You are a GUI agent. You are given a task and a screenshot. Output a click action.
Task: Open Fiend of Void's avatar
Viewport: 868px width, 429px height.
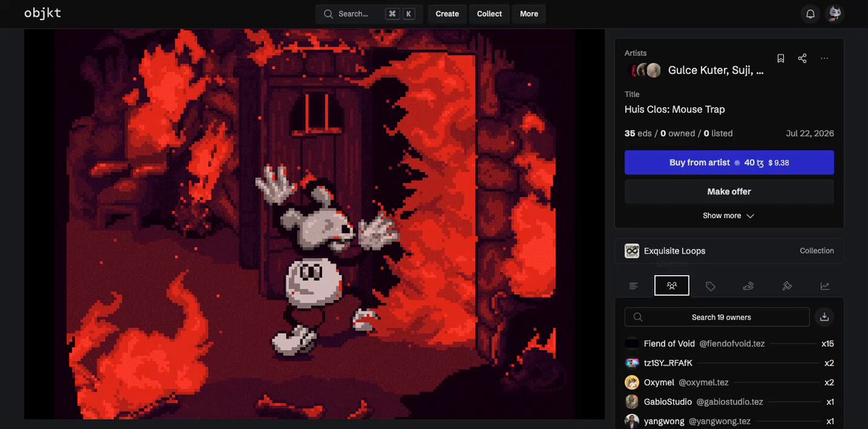[632, 343]
